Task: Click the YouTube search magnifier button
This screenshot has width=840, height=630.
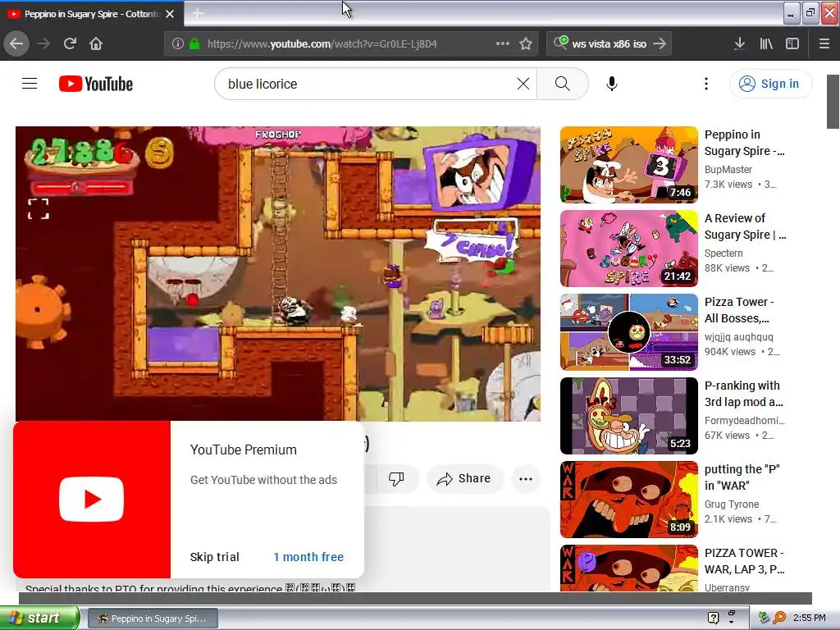Action: 563,84
